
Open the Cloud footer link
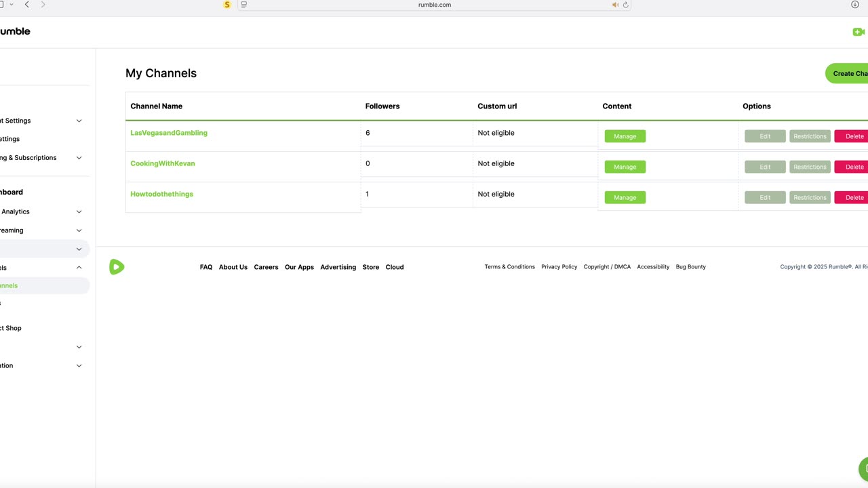395,267
